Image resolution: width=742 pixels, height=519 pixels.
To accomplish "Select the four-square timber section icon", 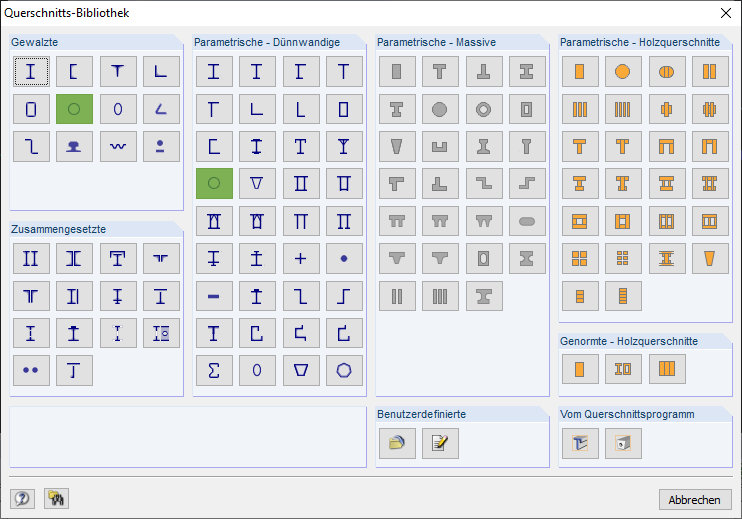I will [x=578, y=258].
